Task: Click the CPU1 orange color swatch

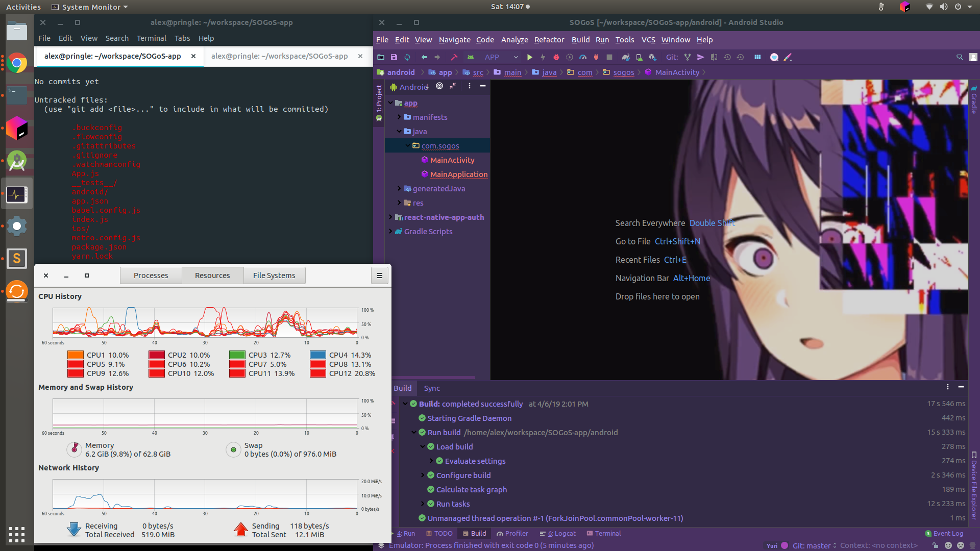Action: click(x=76, y=355)
